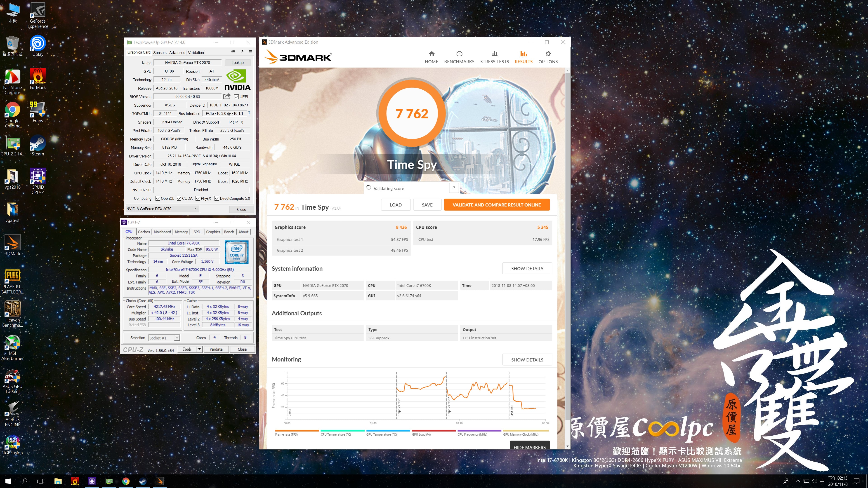
Task: Click Bus Interface question mark
Action: (249, 113)
